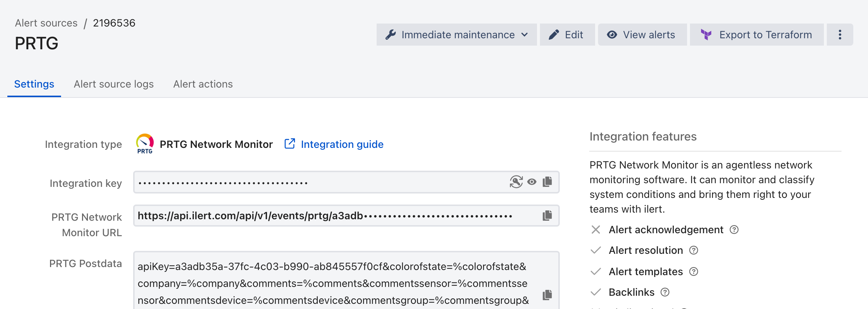
Task: Open the three-dot more options menu
Action: tap(840, 35)
